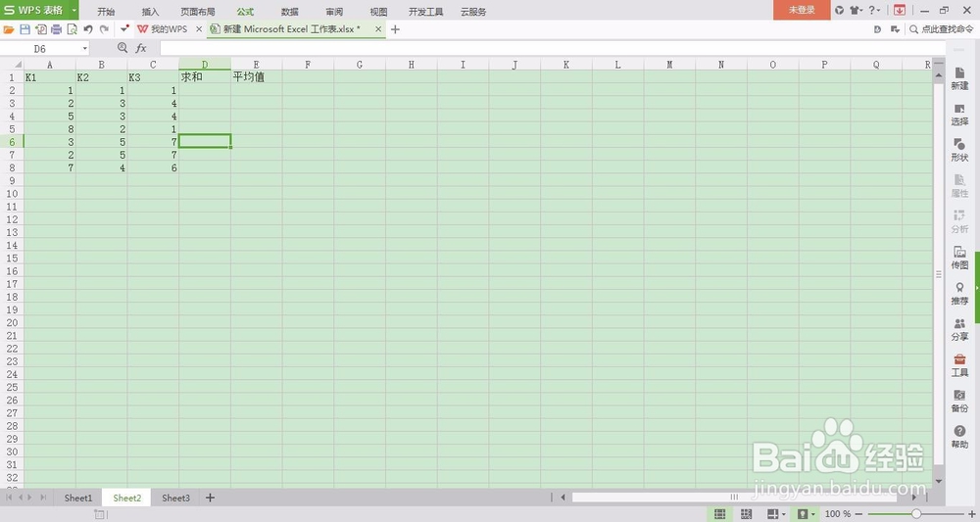
Task: Click the red download window icon
Action: 900,10
